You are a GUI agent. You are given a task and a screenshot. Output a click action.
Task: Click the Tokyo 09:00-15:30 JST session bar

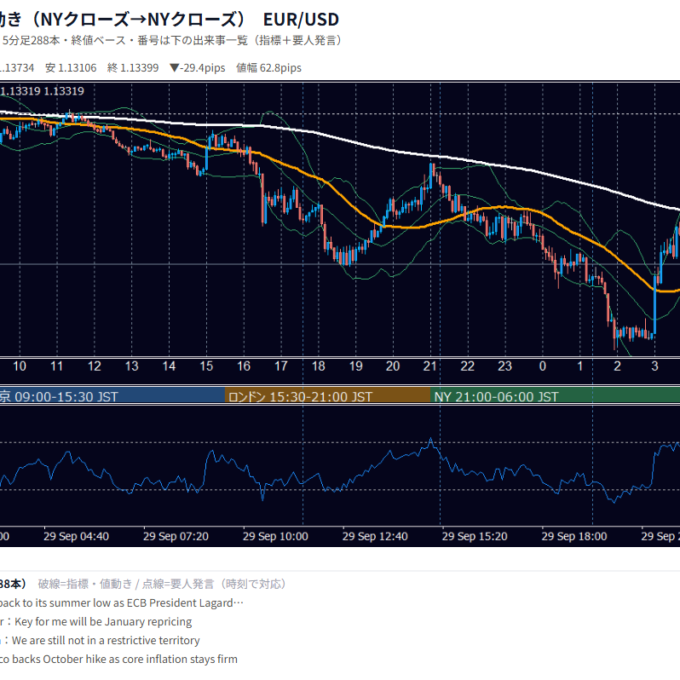point(112,396)
